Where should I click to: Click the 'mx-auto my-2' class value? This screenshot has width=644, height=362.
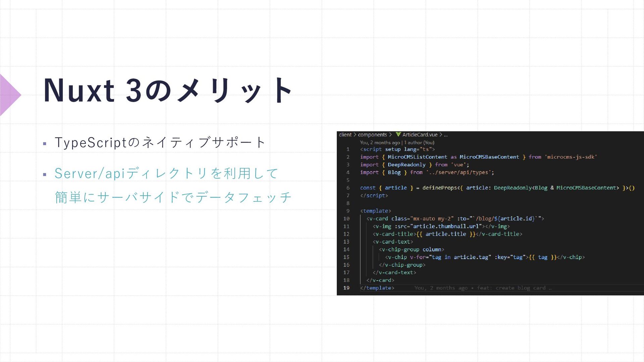coord(432,219)
